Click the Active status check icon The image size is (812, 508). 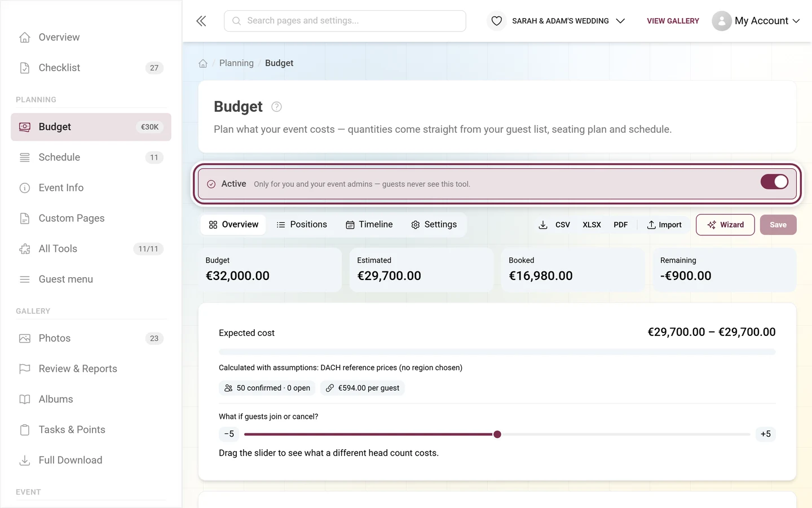click(x=211, y=184)
